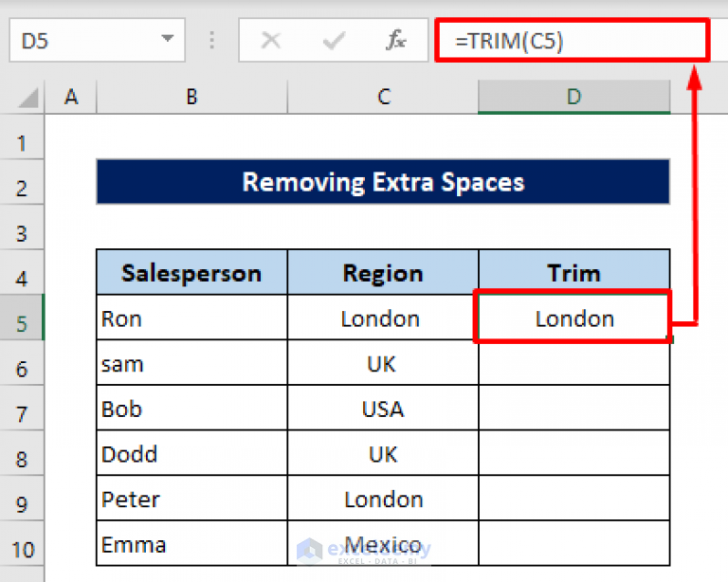Click the 'Removing Extra Spaces' title cell
This screenshot has width=728, height=582.
click(383, 182)
